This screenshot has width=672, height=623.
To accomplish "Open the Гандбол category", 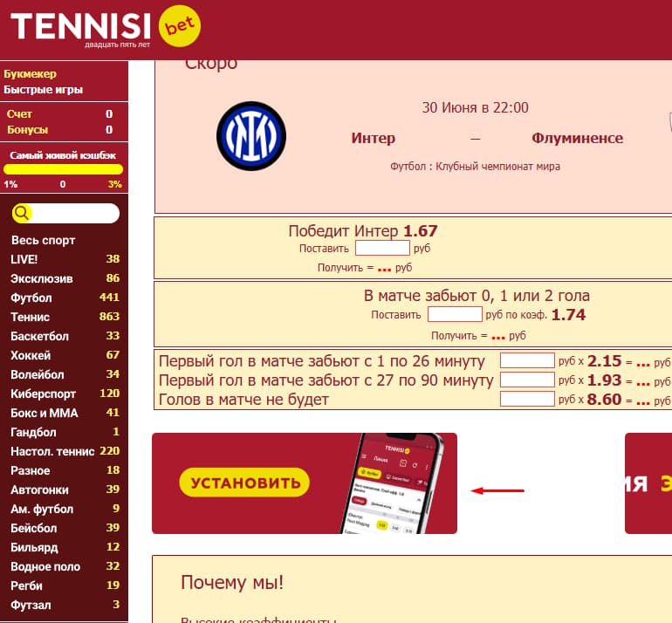I will click(65, 432).
